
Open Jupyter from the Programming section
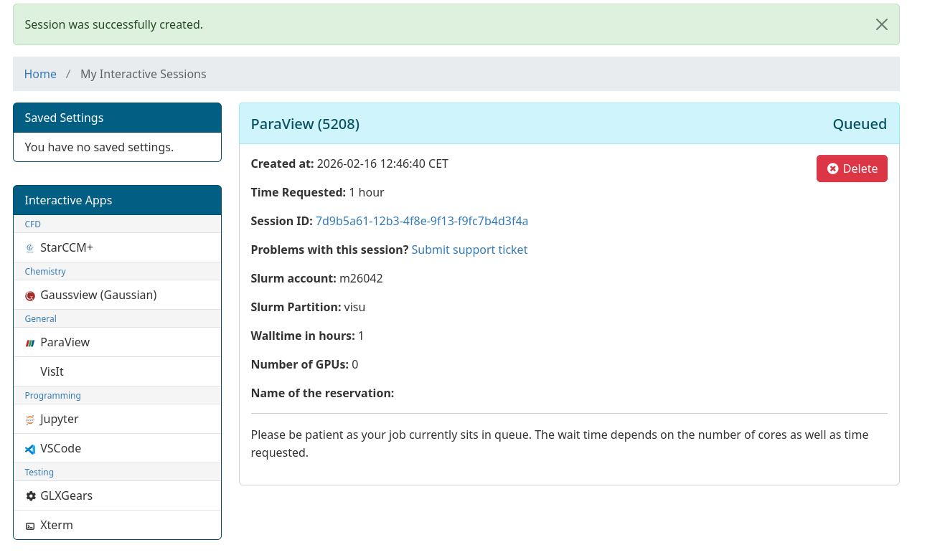(x=60, y=419)
